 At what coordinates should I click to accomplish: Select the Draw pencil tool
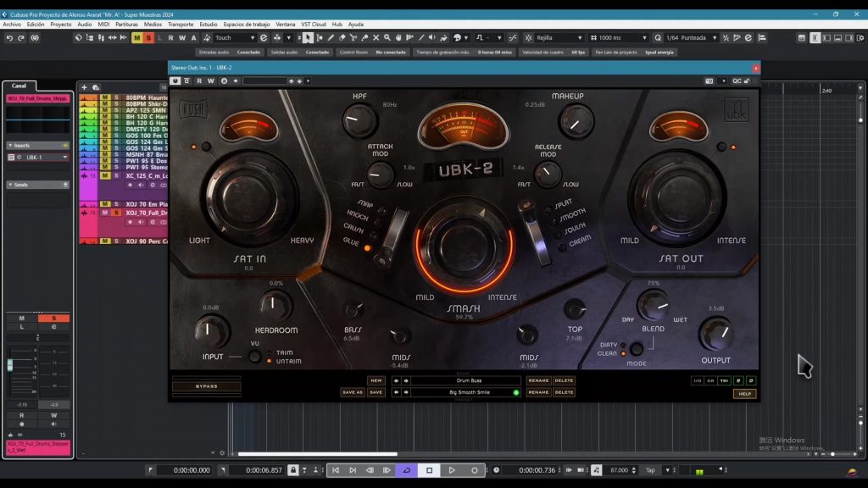coord(331,37)
